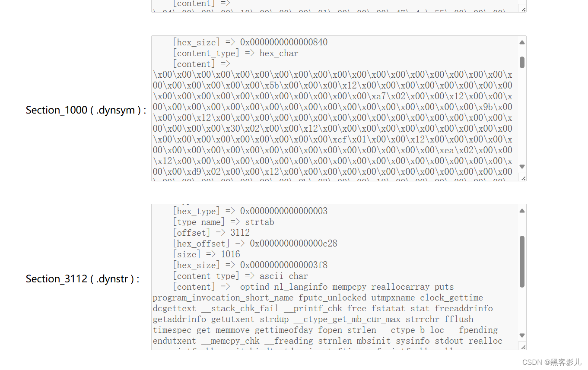Place cursor on the hex_char content_type line
The height and width of the screenshot is (370, 588).
coord(235,53)
